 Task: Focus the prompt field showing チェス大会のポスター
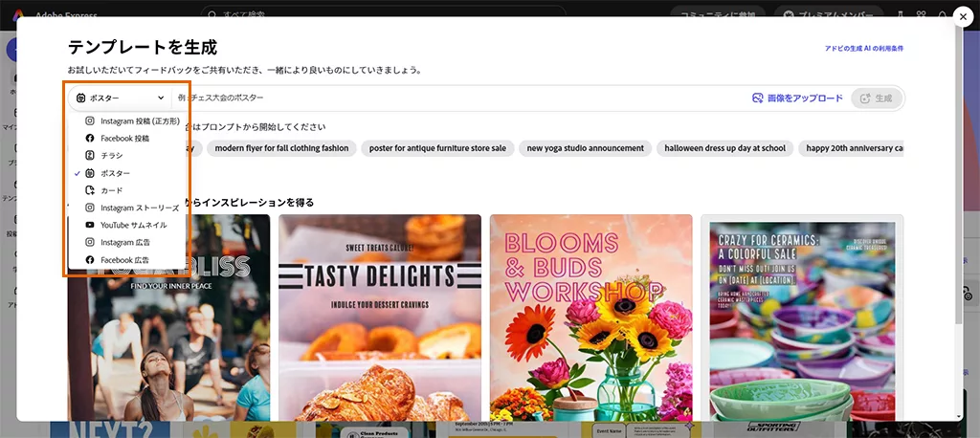459,99
